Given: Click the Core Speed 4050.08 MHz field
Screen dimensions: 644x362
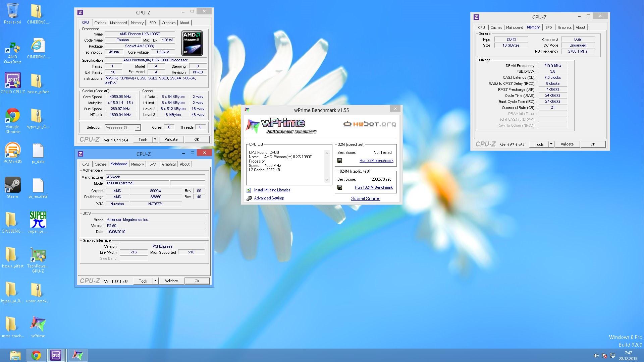Looking at the screenshot, I should pos(120,97).
